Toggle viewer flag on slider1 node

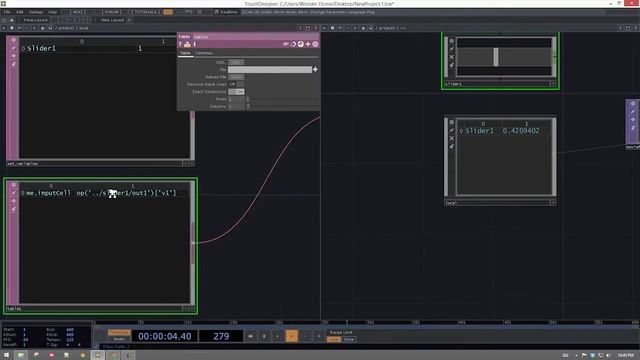pyautogui.click(x=451, y=41)
